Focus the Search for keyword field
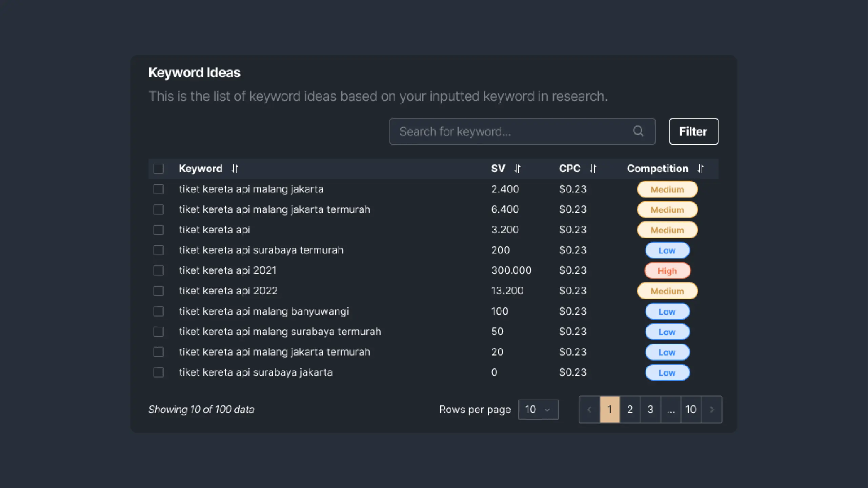868x488 pixels. click(508, 131)
